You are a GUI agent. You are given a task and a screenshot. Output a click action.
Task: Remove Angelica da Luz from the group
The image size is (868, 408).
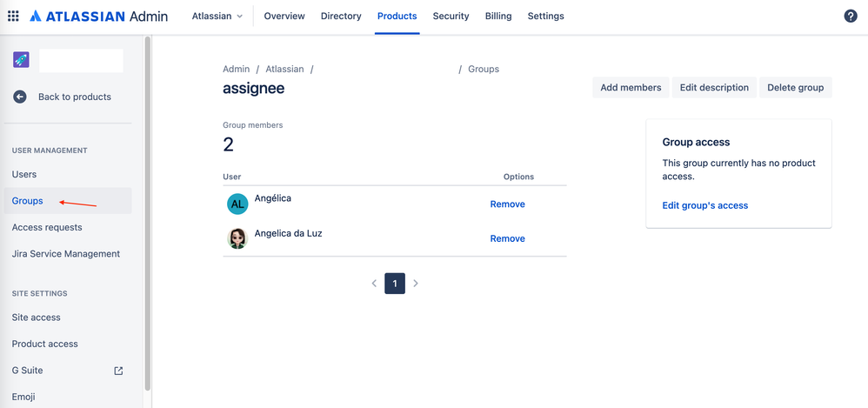(x=508, y=238)
